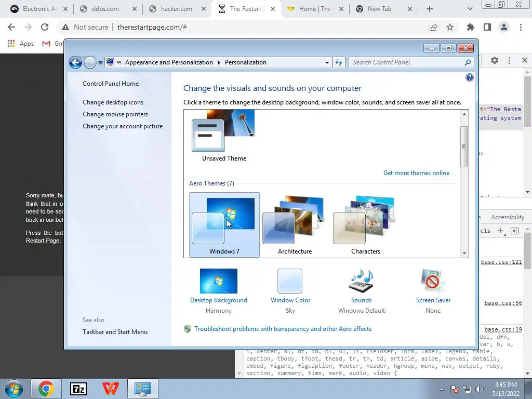Toggle the DevTools computed styles sidebar icon

point(515,231)
